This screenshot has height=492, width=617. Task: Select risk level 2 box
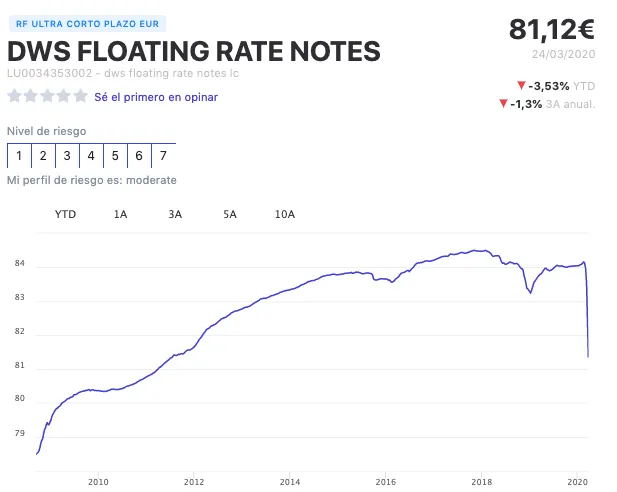[43, 156]
